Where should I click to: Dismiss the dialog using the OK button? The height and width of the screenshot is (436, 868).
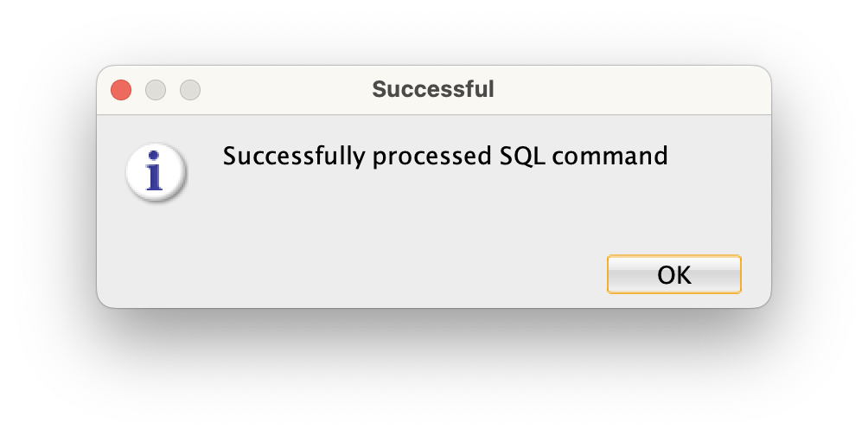click(x=674, y=274)
